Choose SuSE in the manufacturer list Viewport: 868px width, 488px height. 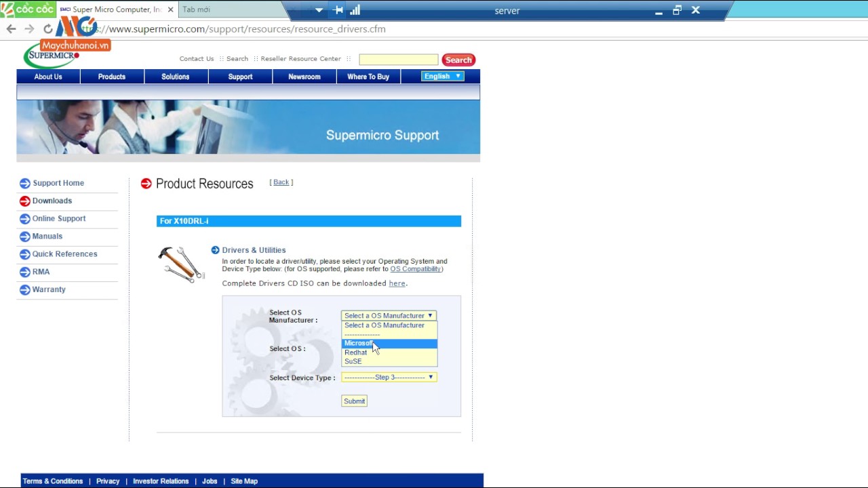pos(389,361)
